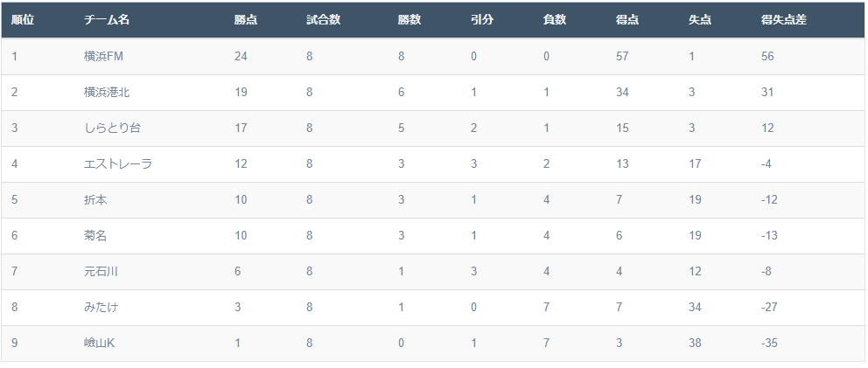Image resolution: width=868 pixels, height=368 pixels.
Task: Click the しらとり台 team cell
Action: click(112, 128)
